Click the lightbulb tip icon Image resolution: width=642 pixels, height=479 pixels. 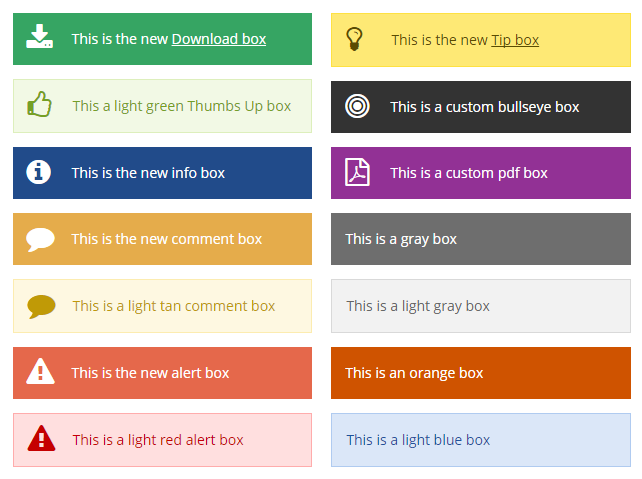click(x=354, y=39)
